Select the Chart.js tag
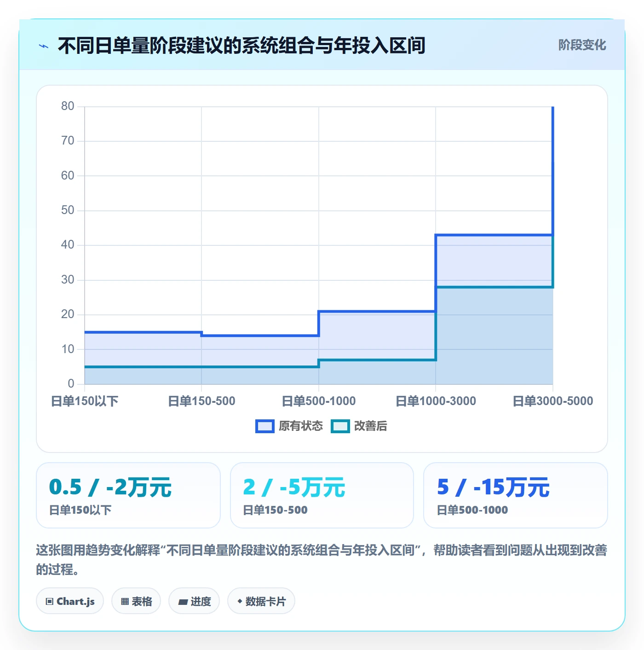This screenshot has height=650, width=644. coord(70,601)
